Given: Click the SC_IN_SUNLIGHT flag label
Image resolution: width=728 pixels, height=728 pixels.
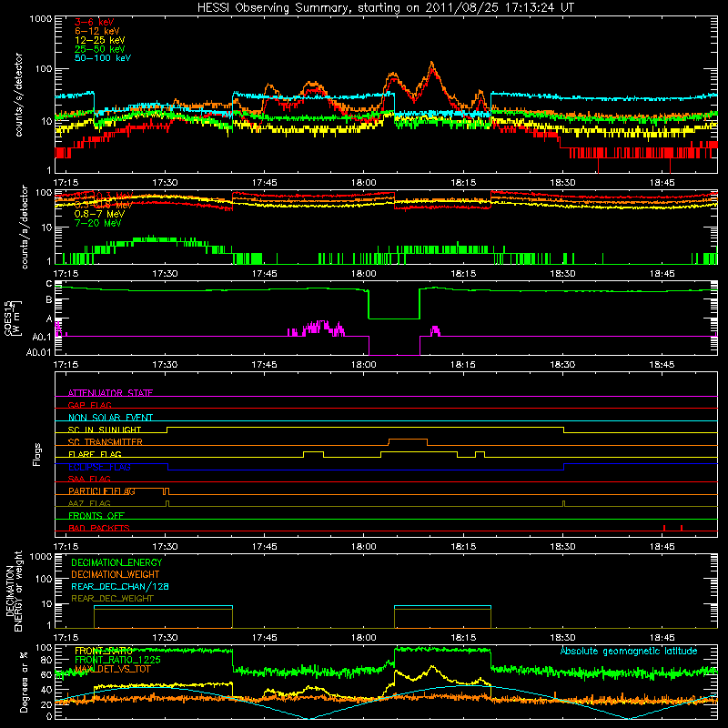Looking at the screenshot, I should click(x=105, y=430).
